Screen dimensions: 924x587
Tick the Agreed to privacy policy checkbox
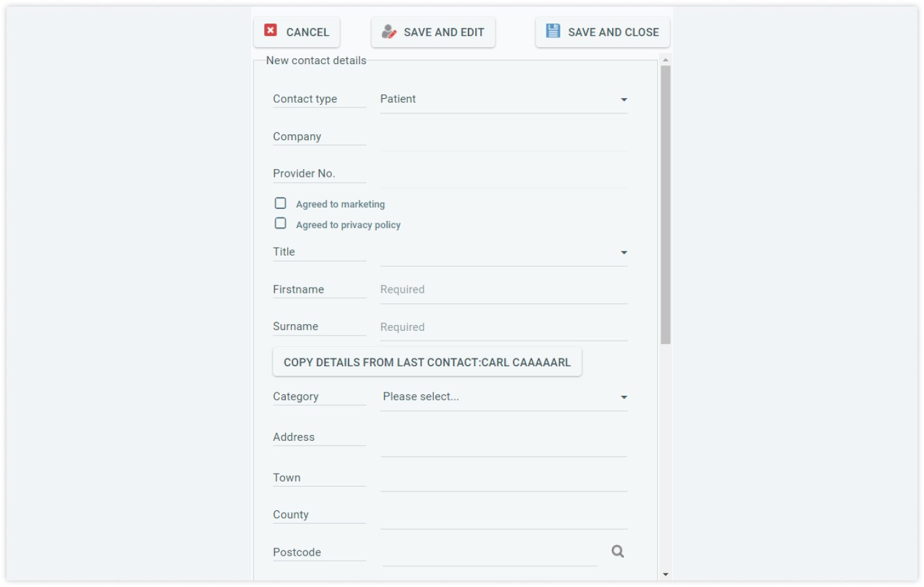point(280,223)
